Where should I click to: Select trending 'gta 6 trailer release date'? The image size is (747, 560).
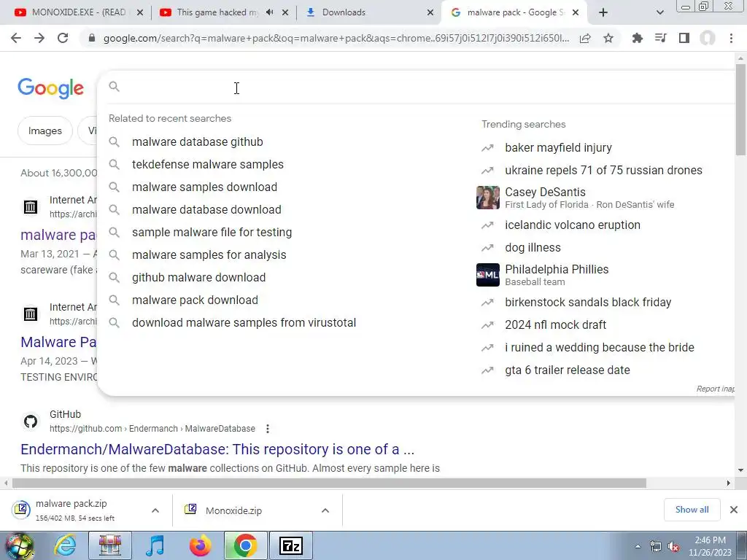(x=568, y=370)
